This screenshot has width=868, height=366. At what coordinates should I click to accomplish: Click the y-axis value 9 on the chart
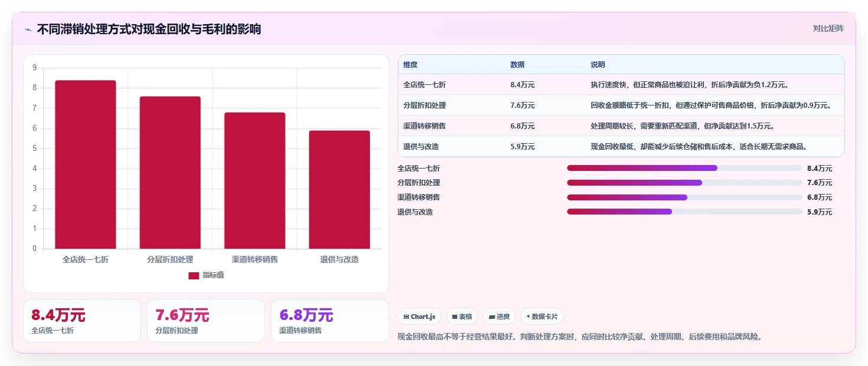click(34, 68)
